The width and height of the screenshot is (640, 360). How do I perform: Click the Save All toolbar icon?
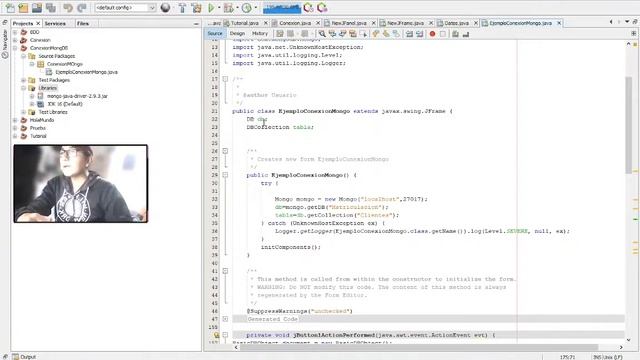[x=51, y=7]
